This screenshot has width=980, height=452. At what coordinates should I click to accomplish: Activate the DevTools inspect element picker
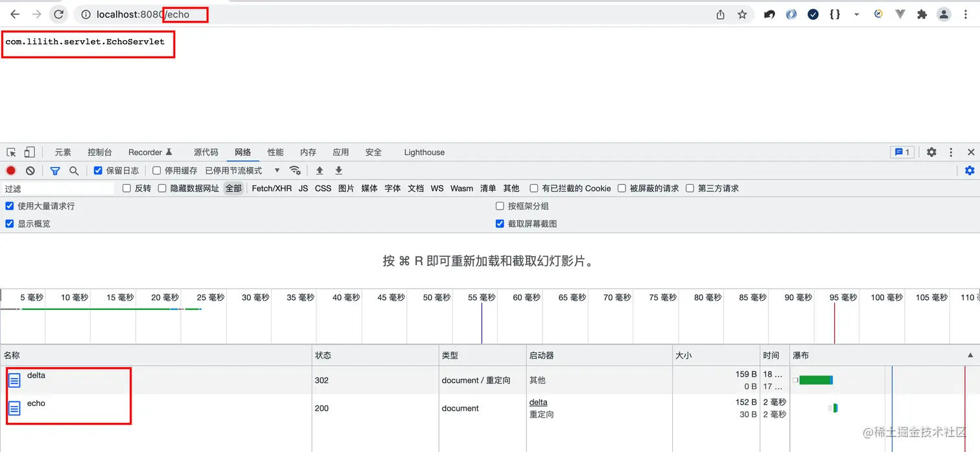pyautogui.click(x=11, y=152)
